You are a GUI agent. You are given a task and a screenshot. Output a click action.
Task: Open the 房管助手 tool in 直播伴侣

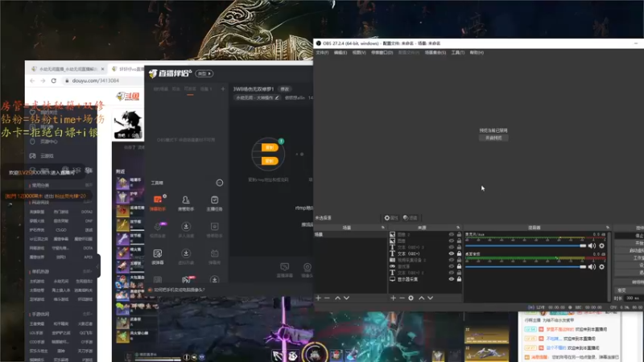[x=186, y=203]
